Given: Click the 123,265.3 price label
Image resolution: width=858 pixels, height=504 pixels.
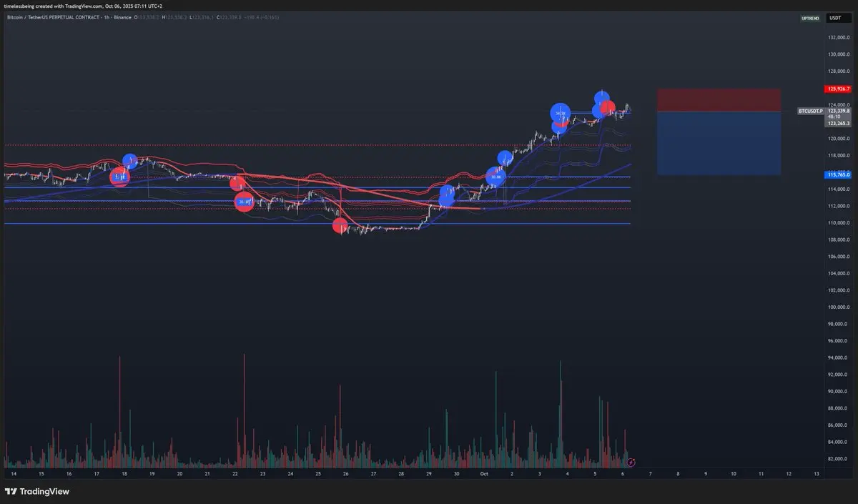Looking at the screenshot, I should point(837,124).
